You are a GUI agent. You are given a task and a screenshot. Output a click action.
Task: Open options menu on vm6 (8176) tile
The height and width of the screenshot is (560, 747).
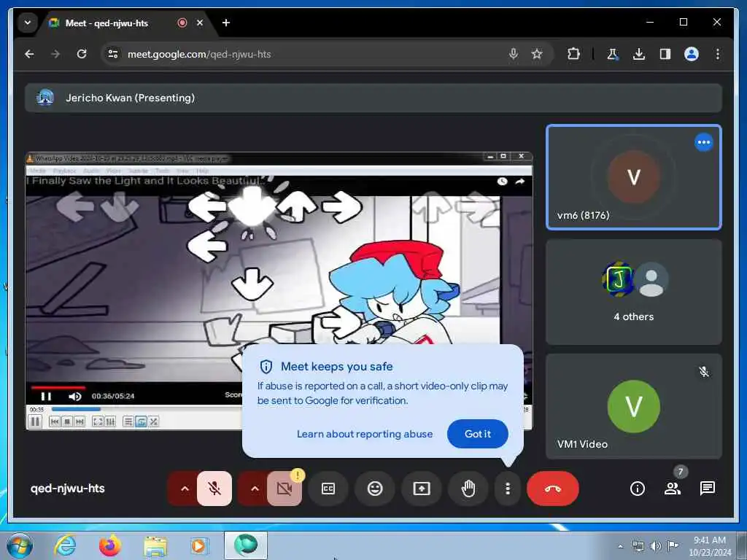[x=704, y=142]
